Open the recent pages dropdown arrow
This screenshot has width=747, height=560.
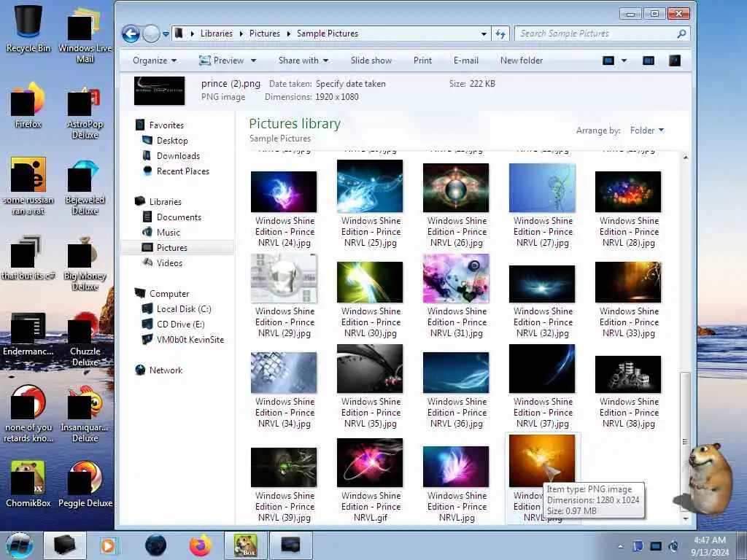tap(166, 34)
